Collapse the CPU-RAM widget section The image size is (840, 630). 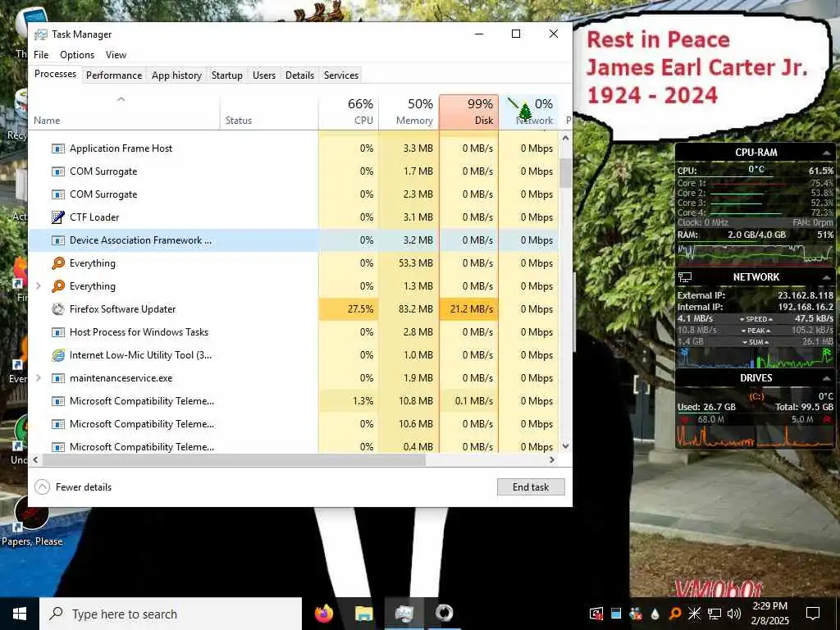(x=826, y=153)
